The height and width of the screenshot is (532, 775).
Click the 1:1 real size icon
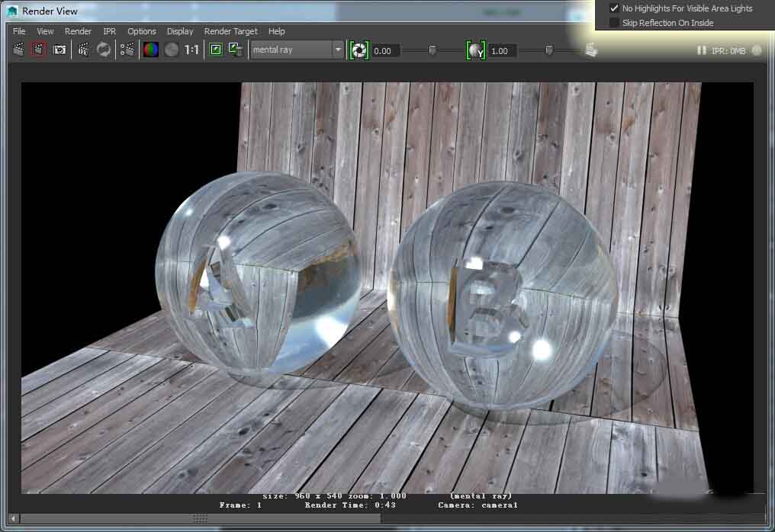[191, 50]
